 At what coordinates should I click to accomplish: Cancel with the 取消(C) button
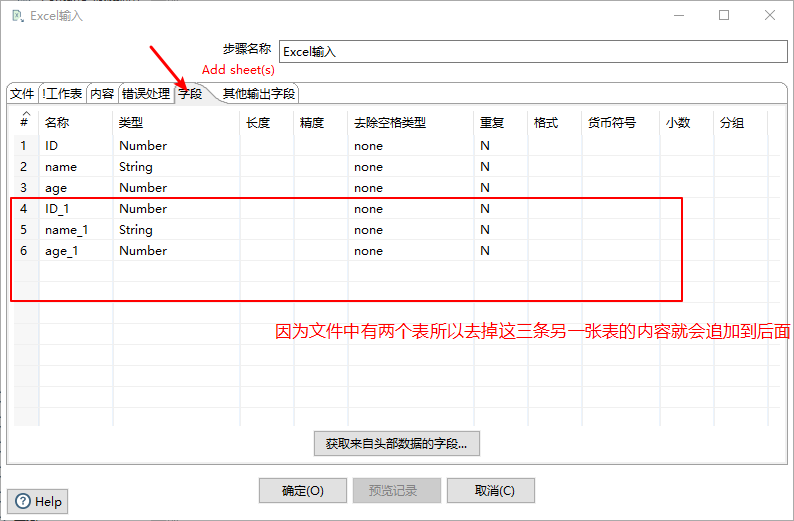pyautogui.click(x=491, y=491)
